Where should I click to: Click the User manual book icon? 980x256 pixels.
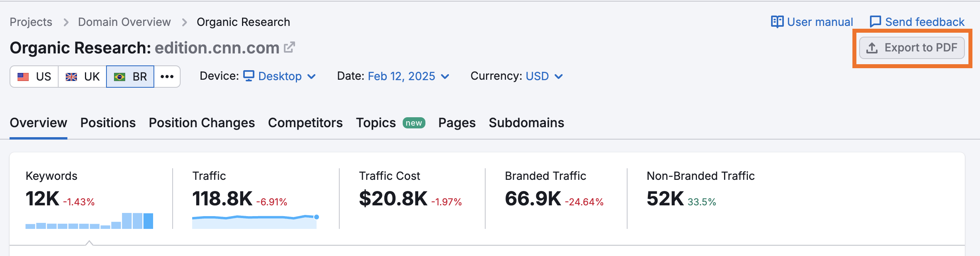pos(777,22)
